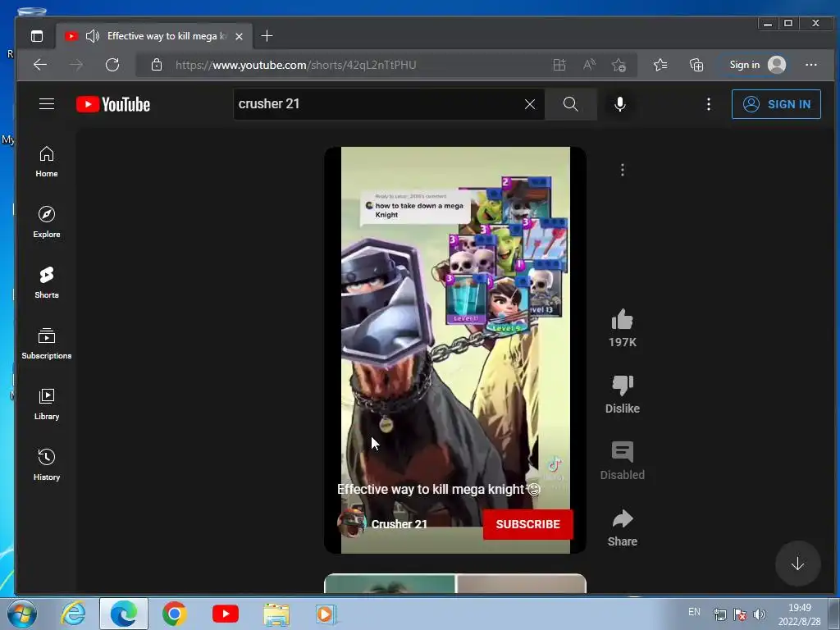Open the volume control in system tray
Screen dimensions: 840x630
click(x=759, y=614)
